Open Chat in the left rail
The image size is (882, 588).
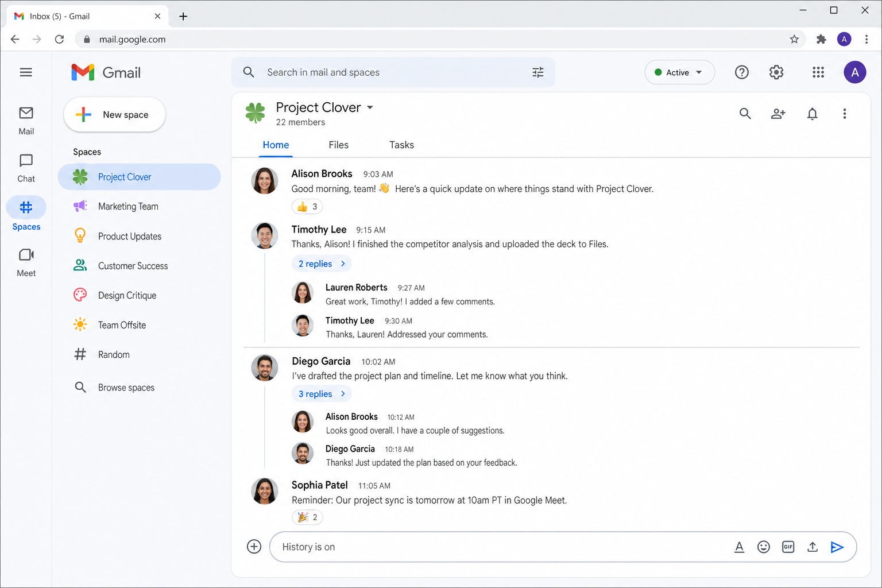pos(26,168)
